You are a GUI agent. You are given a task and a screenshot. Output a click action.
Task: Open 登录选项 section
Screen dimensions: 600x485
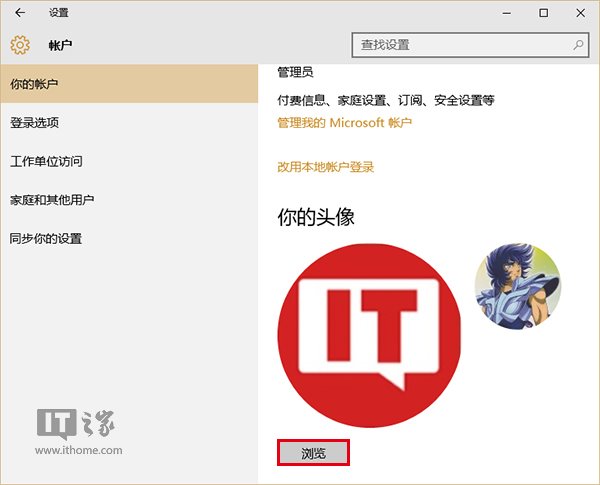tap(129, 122)
